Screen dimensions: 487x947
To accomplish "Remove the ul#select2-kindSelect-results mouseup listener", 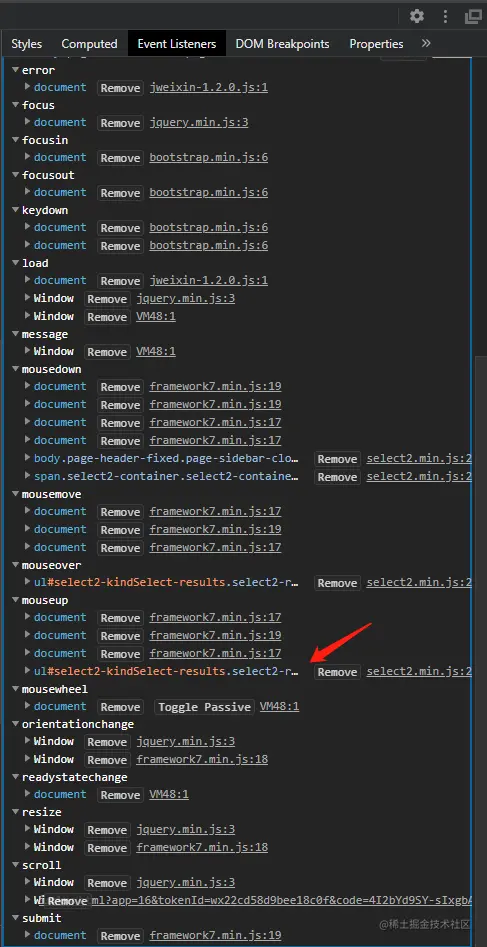I will 337,672.
